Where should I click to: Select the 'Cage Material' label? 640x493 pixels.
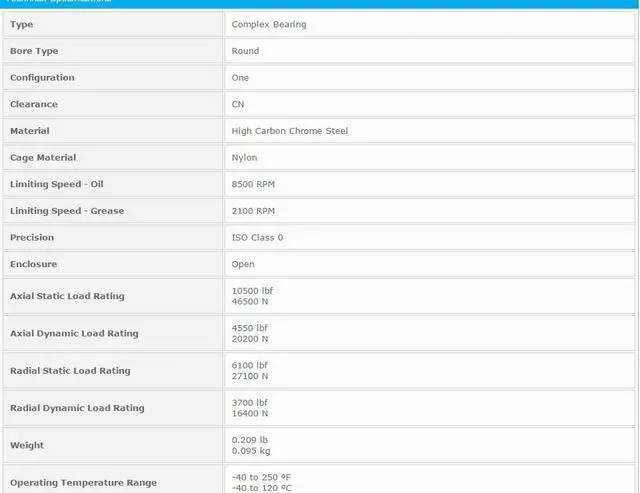tap(43, 158)
